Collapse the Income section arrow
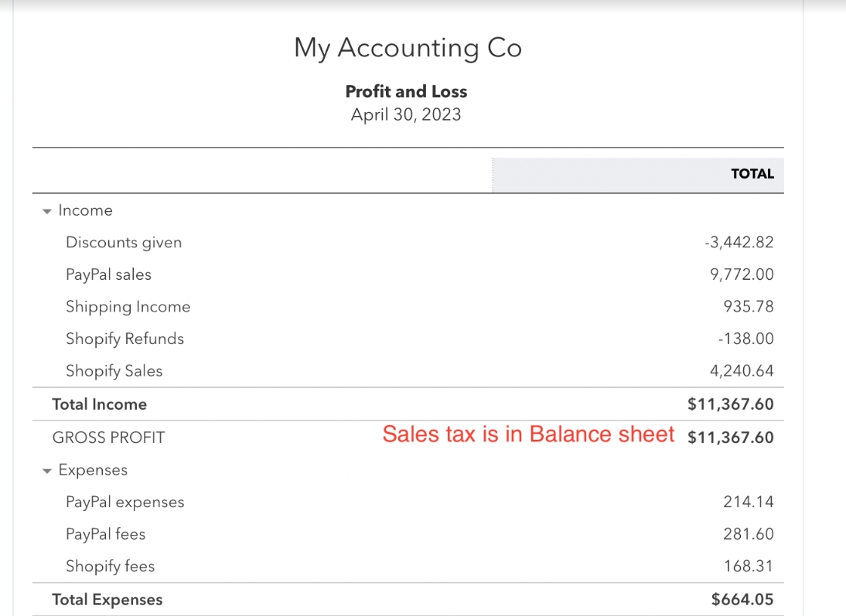The image size is (846, 616). click(x=47, y=212)
